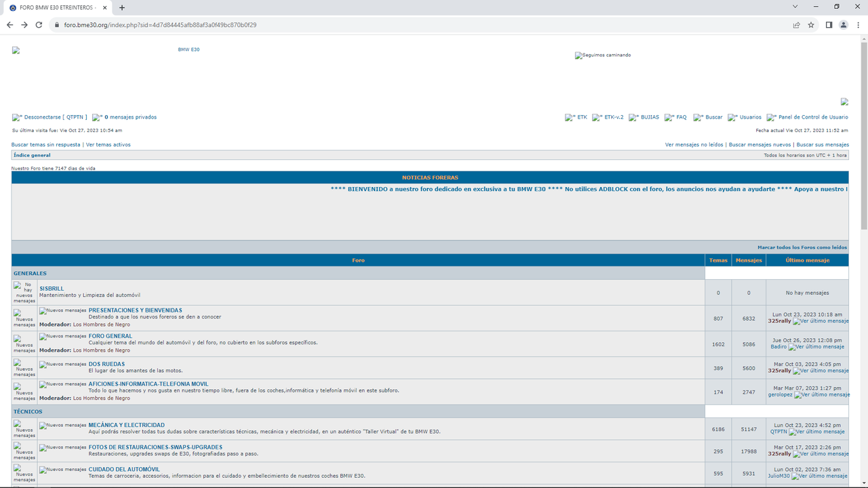Open MECÁNICA Y ELECTRICIDAD forum
The width and height of the screenshot is (868, 488).
(x=126, y=426)
